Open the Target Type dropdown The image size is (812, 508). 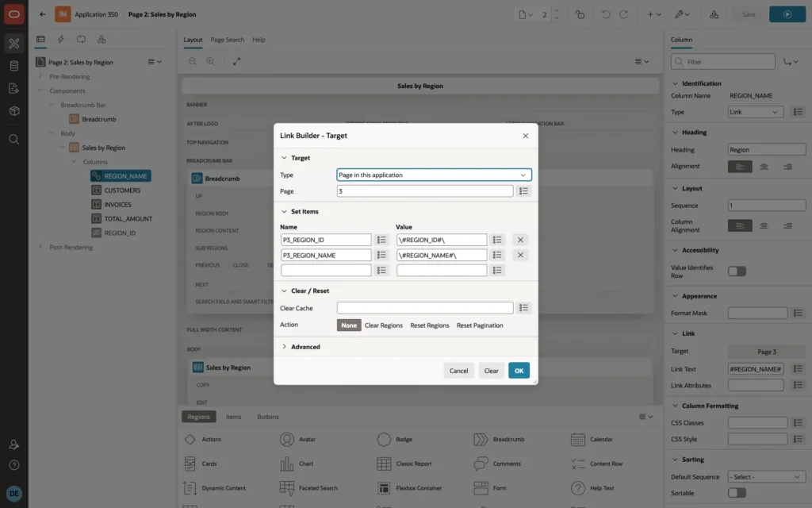(434, 175)
